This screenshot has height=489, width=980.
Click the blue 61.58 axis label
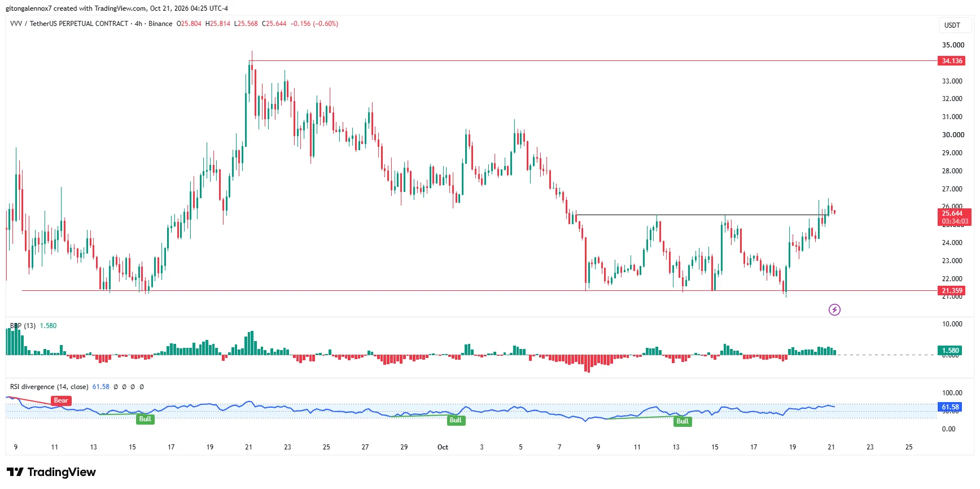950,407
